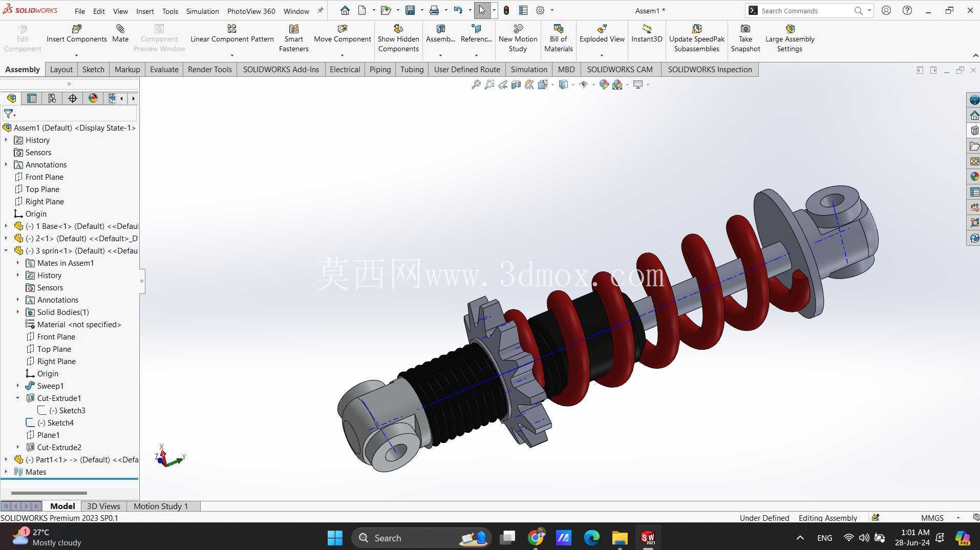Save the document with the floppy icon
Screen dimensions: 980x550
410,10
